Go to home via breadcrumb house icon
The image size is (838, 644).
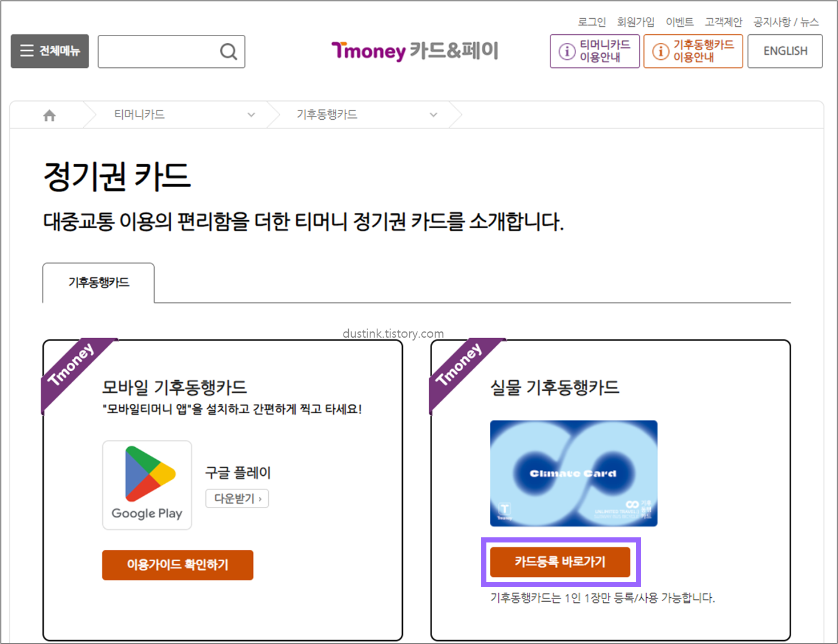click(x=50, y=115)
